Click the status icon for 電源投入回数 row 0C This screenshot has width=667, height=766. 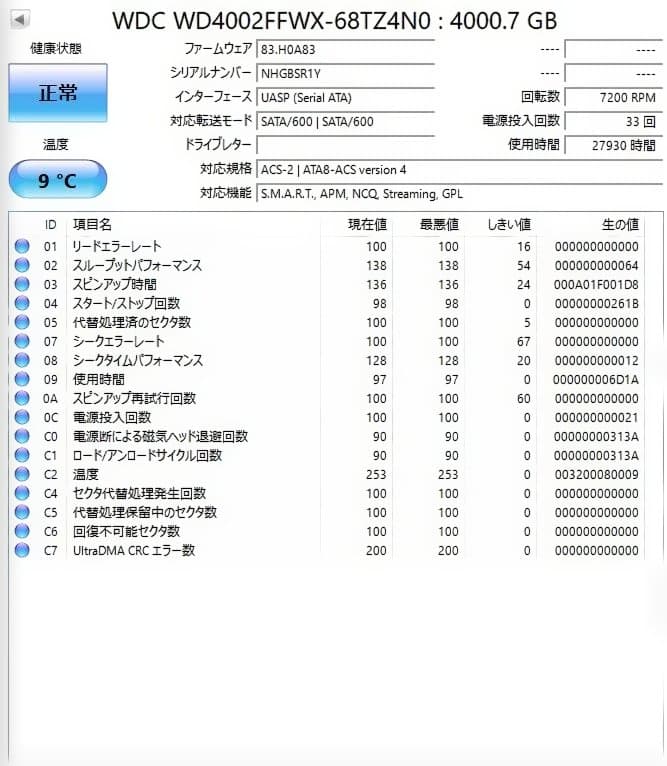[x=22, y=418]
